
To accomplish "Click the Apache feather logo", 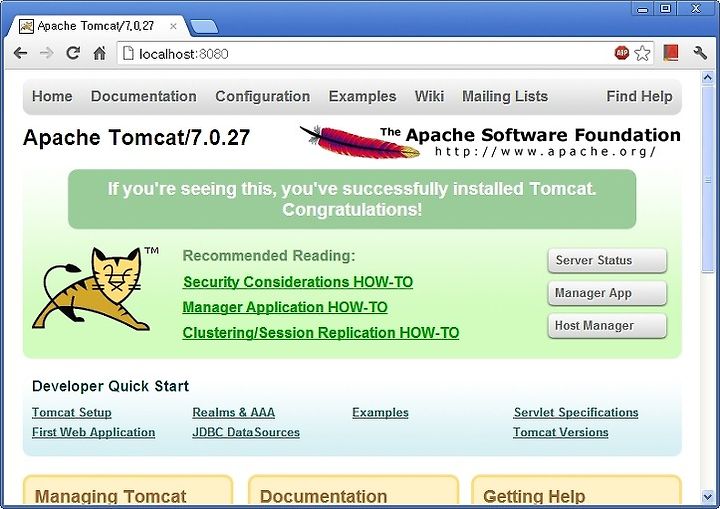I will 360,142.
